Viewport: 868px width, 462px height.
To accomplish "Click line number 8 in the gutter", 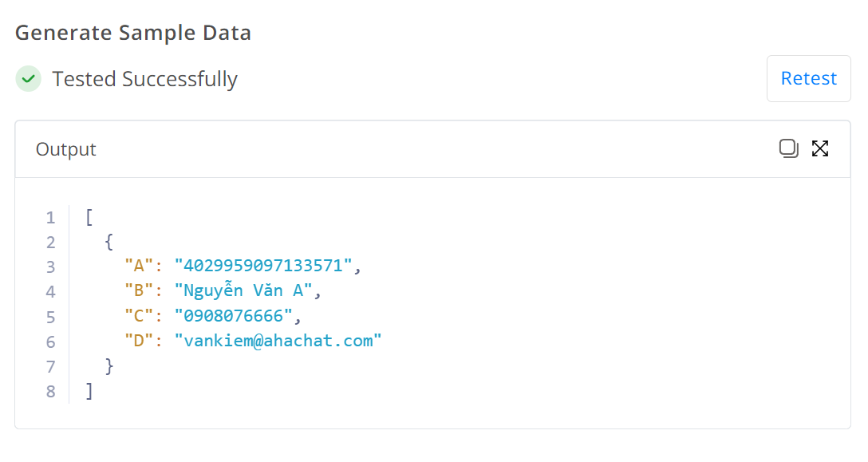I will point(51,392).
